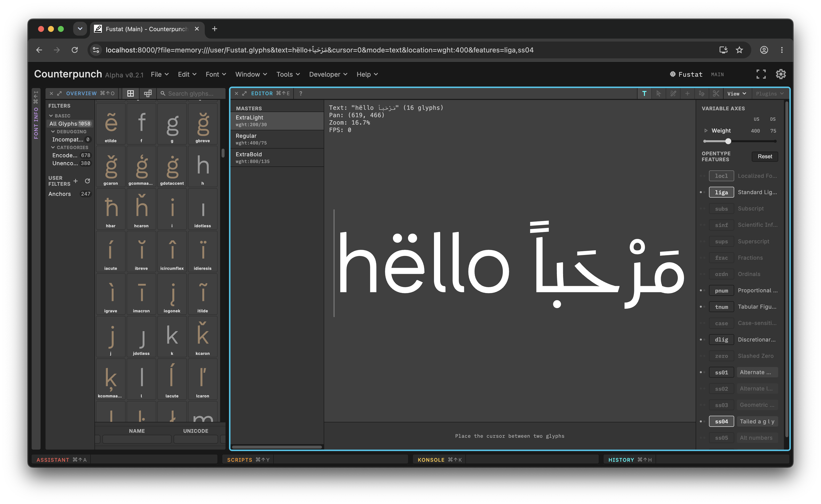Click the install app icon in address bar
The image size is (821, 504).
[723, 50]
